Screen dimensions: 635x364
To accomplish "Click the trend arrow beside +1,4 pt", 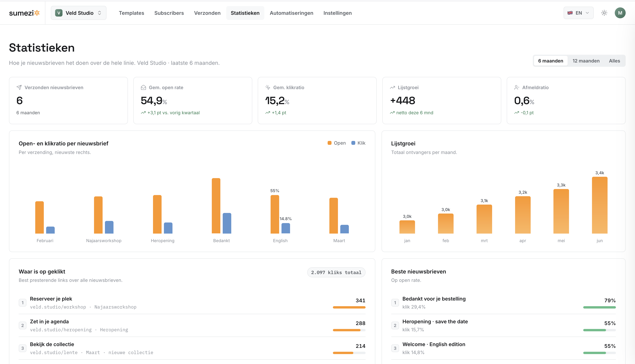I will pyautogui.click(x=268, y=113).
